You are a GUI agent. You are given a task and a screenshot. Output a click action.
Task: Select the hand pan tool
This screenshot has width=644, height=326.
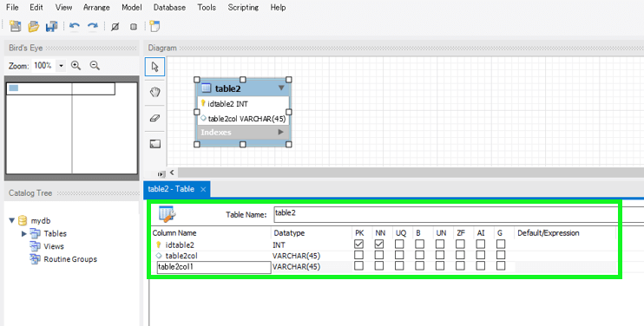tap(154, 92)
